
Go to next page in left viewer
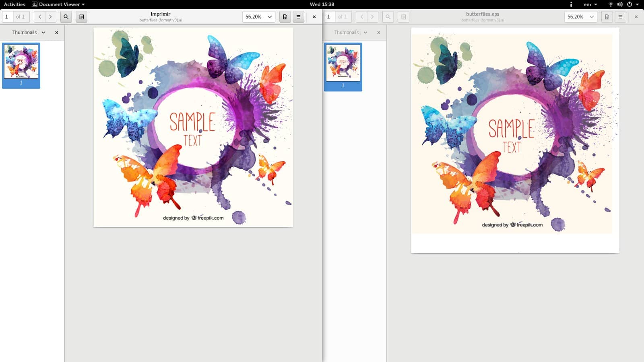(x=50, y=17)
